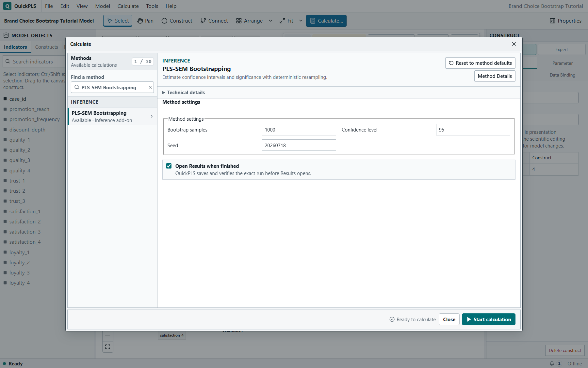Select the case_id indicator

tap(18, 99)
